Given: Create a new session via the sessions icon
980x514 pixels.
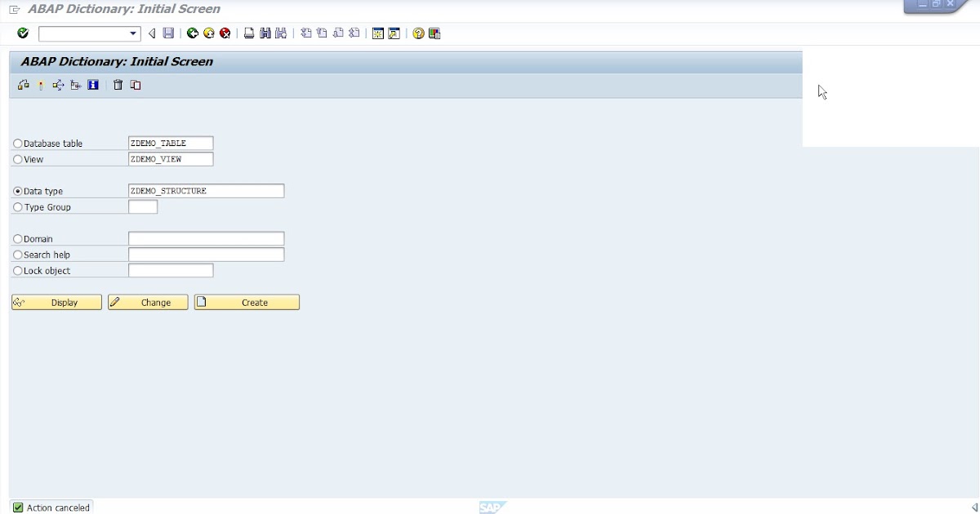Looking at the screenshot, I should [x=378, y=33].
